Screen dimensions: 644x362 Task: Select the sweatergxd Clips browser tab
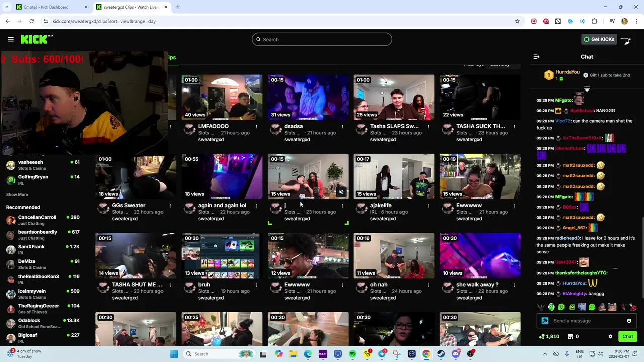tap(132, 7)
